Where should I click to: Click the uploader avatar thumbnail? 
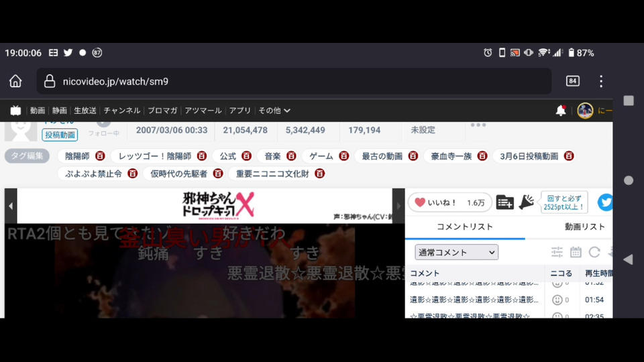coord(21,131)
